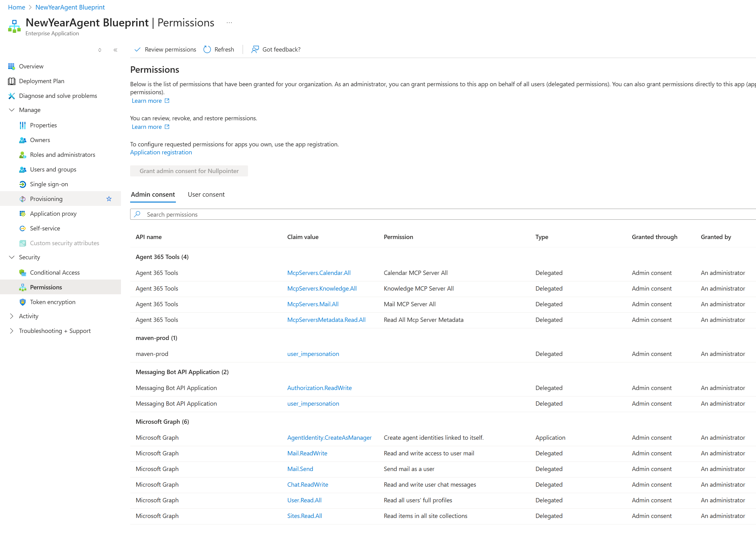Viewport: 756px width, 533px height.
Task: Toggle the favorite star on Provisioning
Action: [109, 199]
